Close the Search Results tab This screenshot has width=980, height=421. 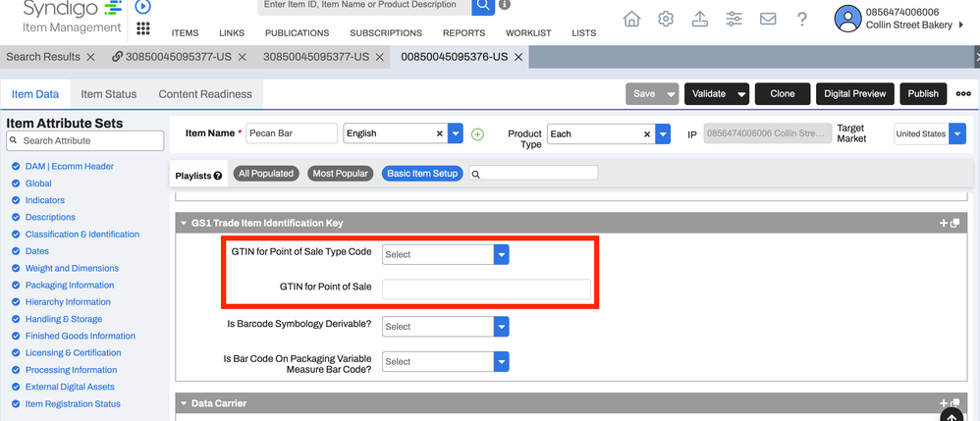(x=90, y=57)
